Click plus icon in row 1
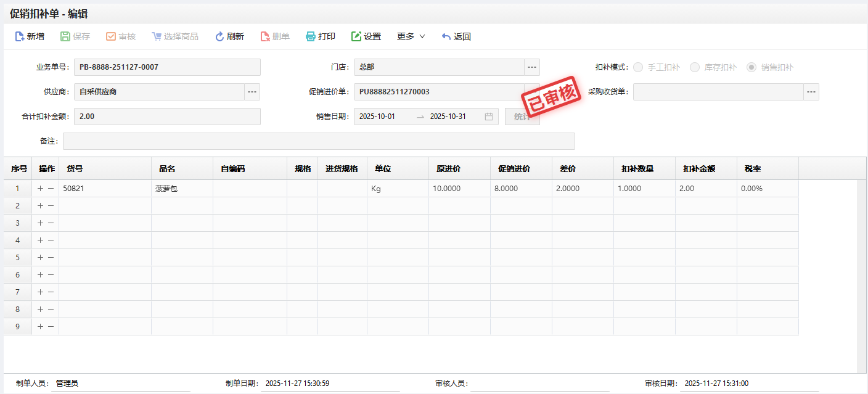 pos(41,189)
